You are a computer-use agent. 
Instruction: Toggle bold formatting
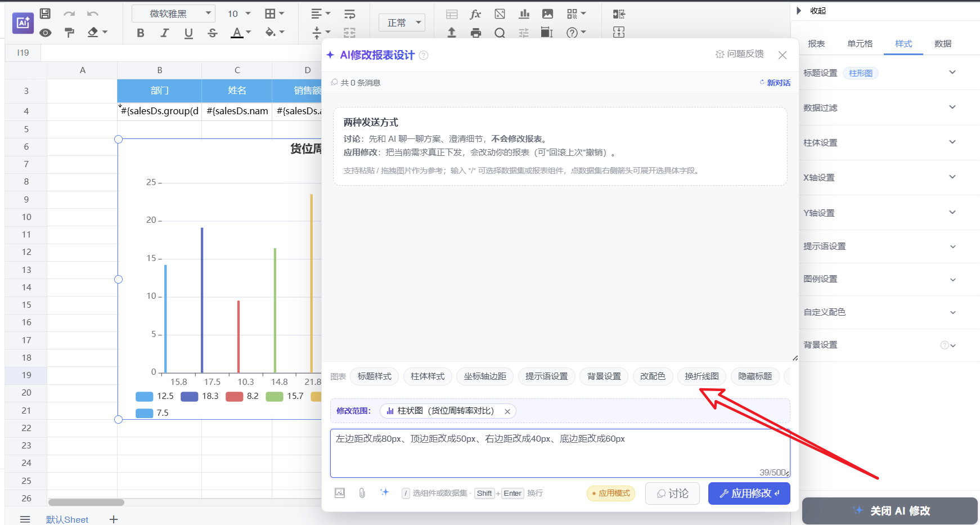pos(141,33)
